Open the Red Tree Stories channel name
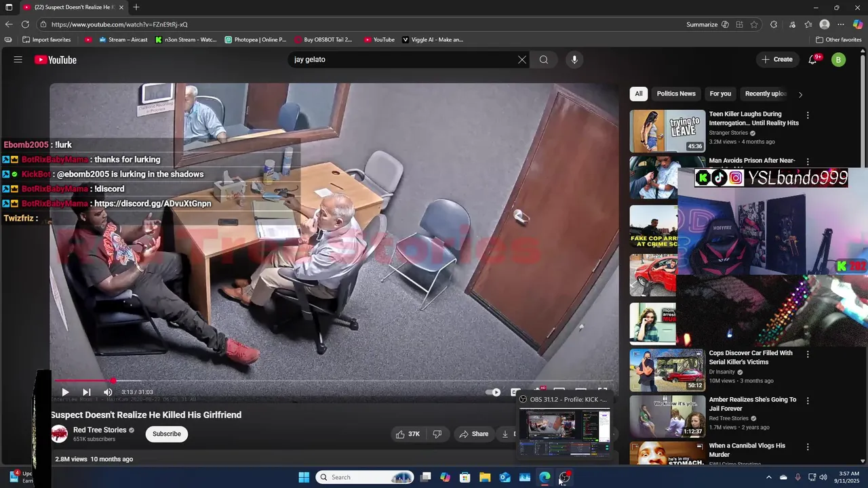 [x=100, y=430]
